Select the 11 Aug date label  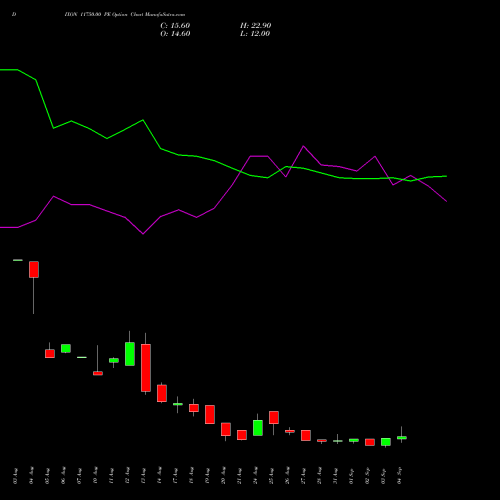(112, 476)
